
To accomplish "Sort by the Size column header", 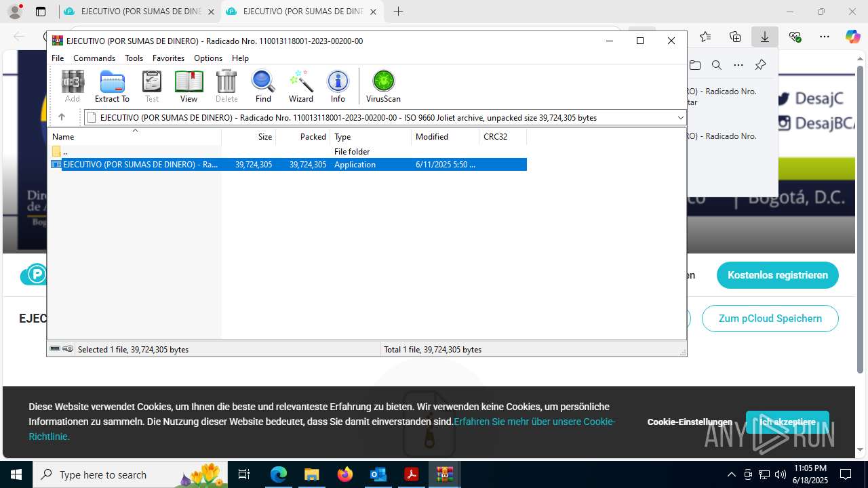I will (249, 137).
